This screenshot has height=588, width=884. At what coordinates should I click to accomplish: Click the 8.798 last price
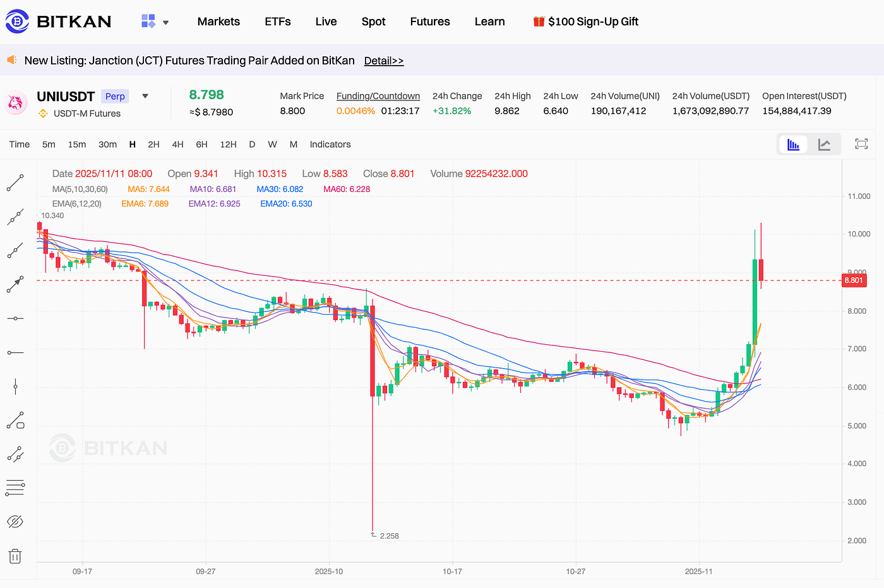(x=206, y=95)
